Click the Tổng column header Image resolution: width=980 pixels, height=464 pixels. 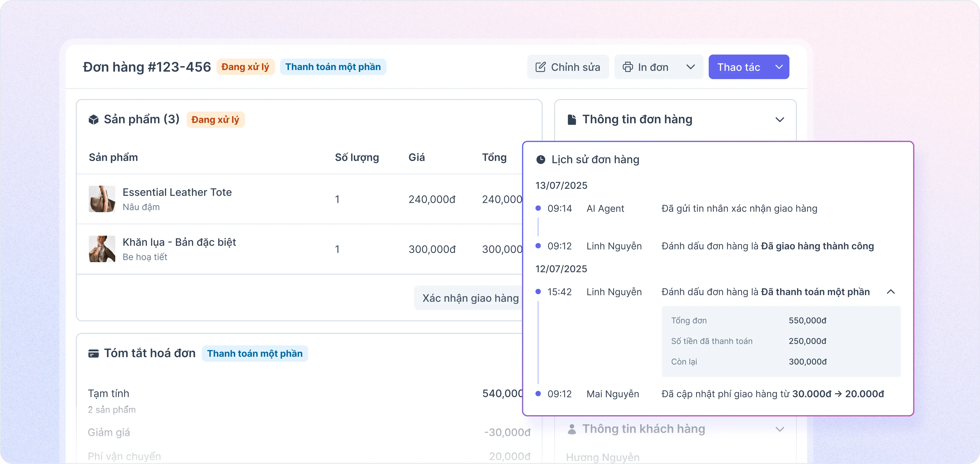(494, 158)
